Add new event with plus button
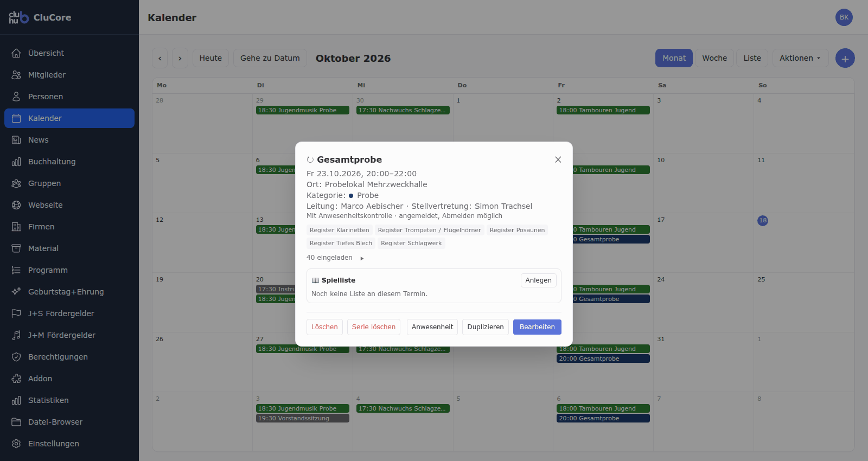Viewport: 868px width, 461px height. 845,58
